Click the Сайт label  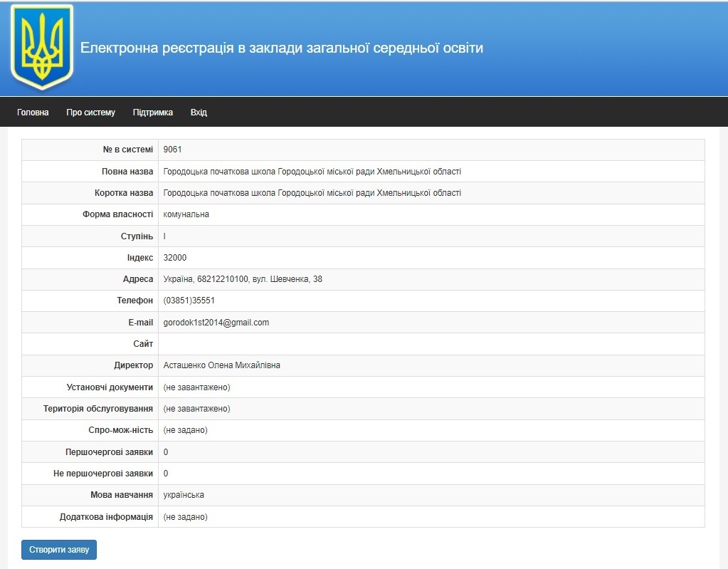[143, 344]
